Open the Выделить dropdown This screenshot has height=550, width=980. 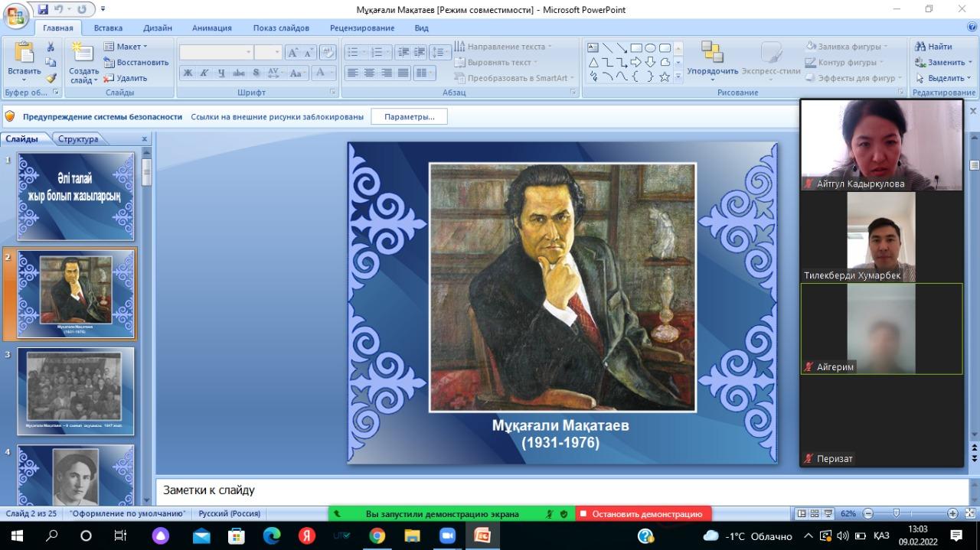pyautogui.click(x=944, y=78)
